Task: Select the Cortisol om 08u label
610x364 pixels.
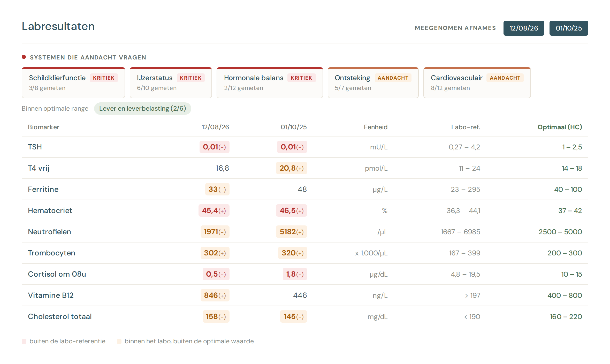Action: 57,274
